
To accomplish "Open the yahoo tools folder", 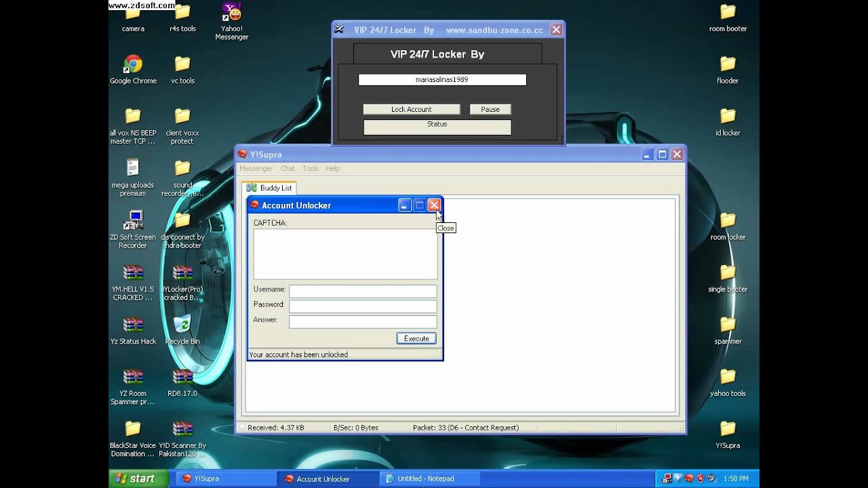I will click(728, 382).
